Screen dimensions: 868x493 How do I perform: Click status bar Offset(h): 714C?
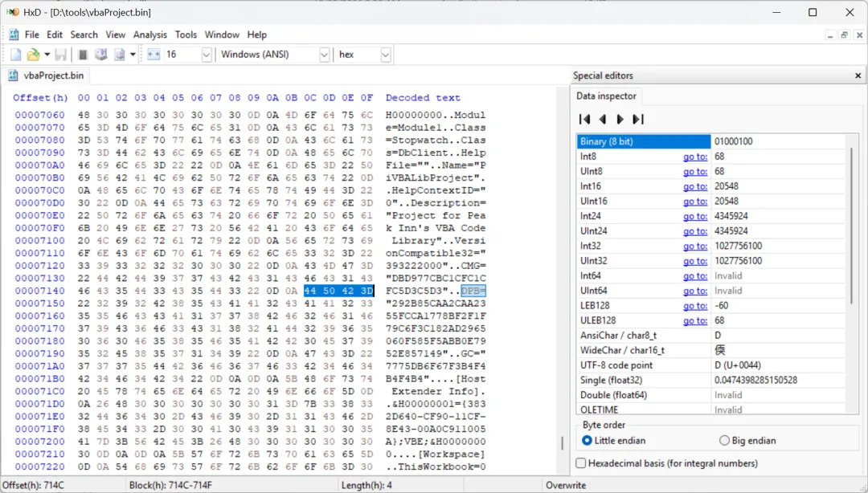click(33, 485)
